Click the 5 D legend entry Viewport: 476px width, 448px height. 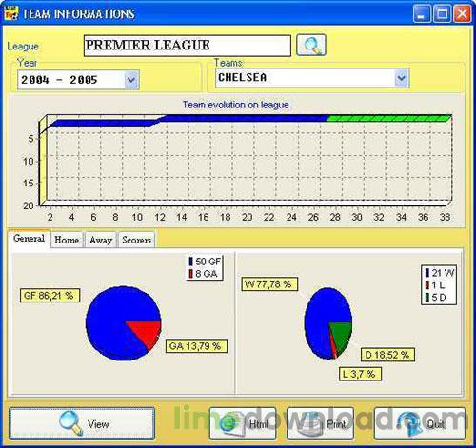point(435,298)
